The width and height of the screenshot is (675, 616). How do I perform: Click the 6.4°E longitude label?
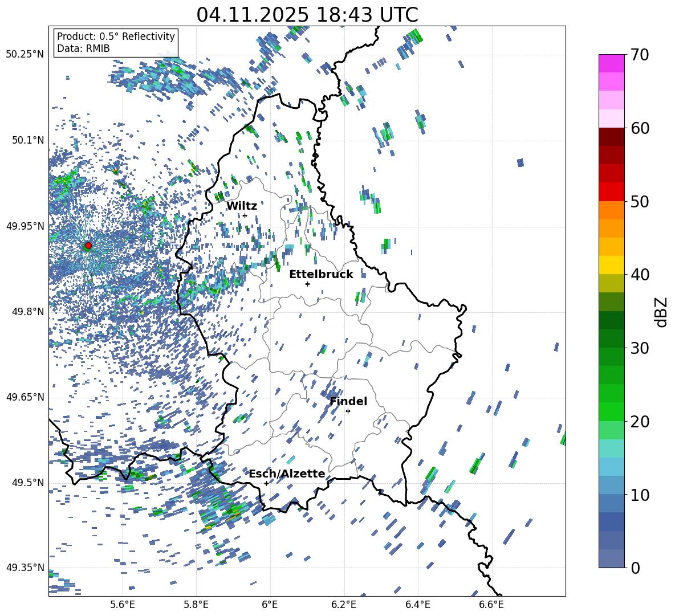click(417, 605)
